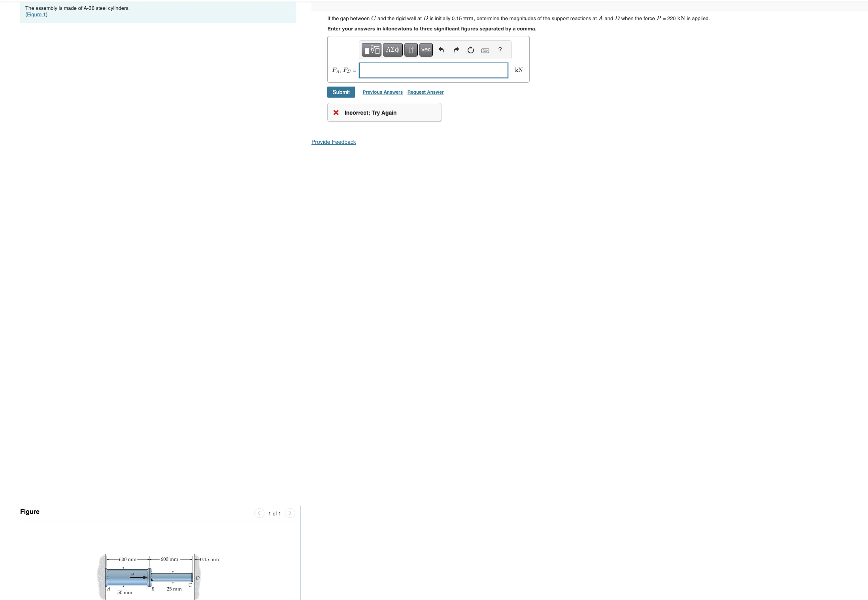Go to the next figure arrow
This screenshot has height=600, width=868.
290,513
